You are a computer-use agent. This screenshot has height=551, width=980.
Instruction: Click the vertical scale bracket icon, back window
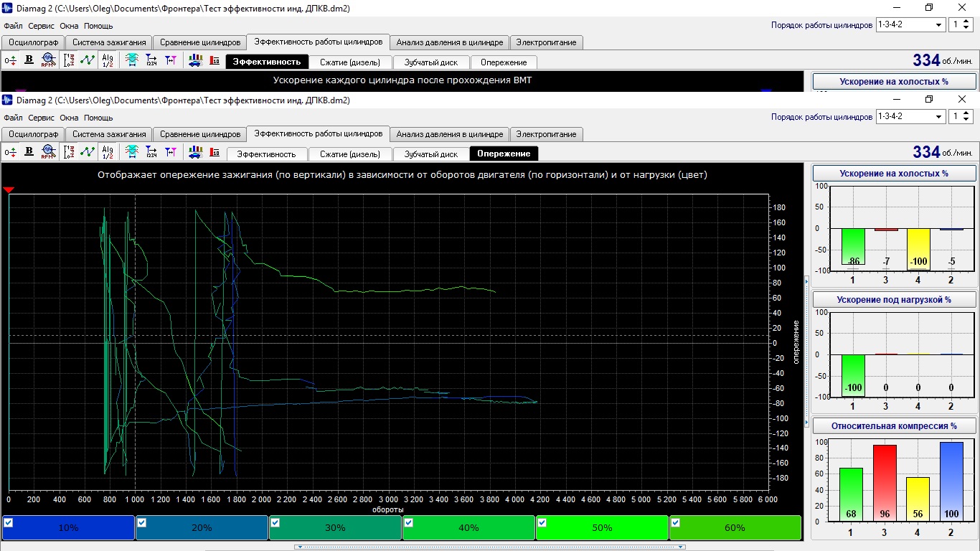(x=69, y=60)
